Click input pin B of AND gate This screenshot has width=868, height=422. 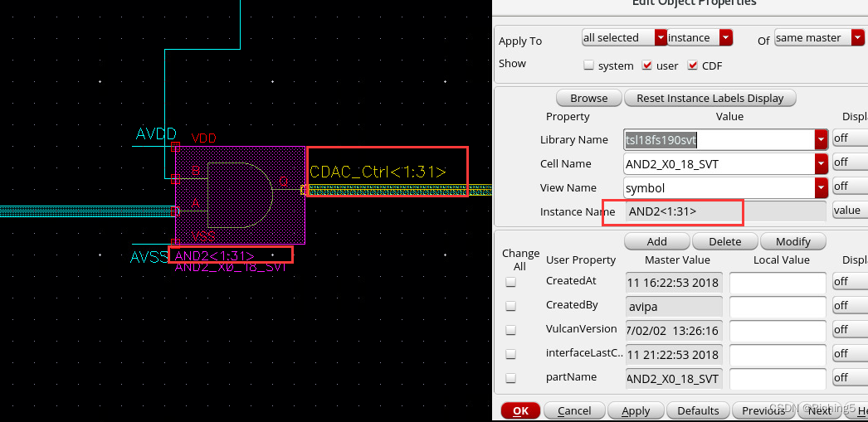click(175, 178)
